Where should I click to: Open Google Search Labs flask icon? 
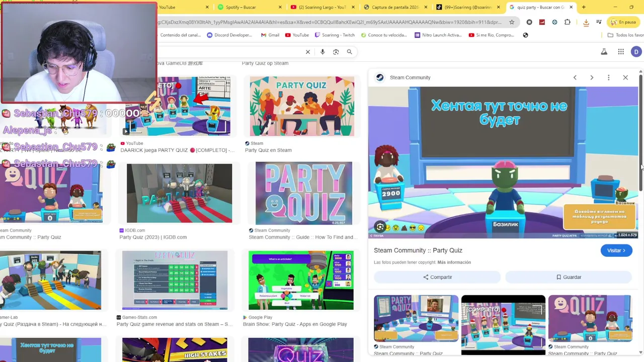click(x=604, y=52)
